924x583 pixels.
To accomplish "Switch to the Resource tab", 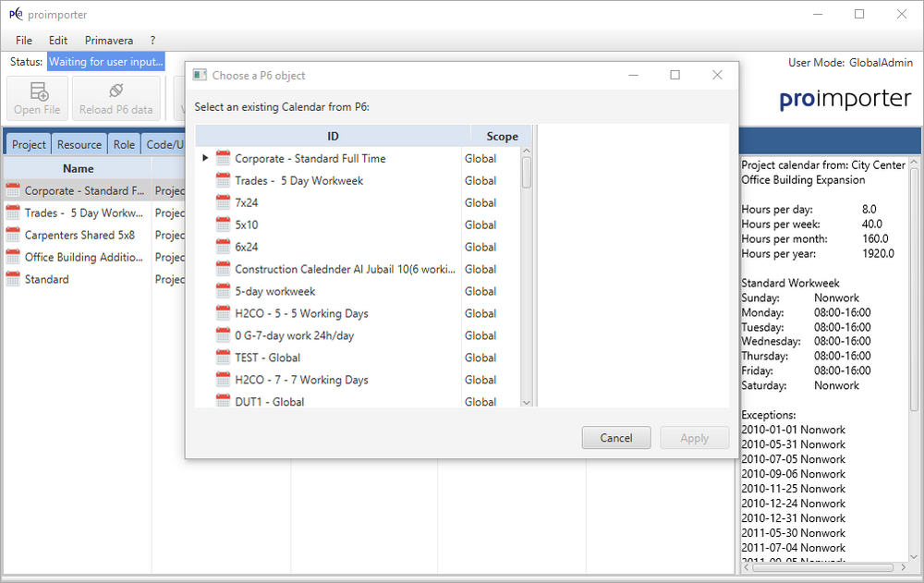I will [79, 145].
